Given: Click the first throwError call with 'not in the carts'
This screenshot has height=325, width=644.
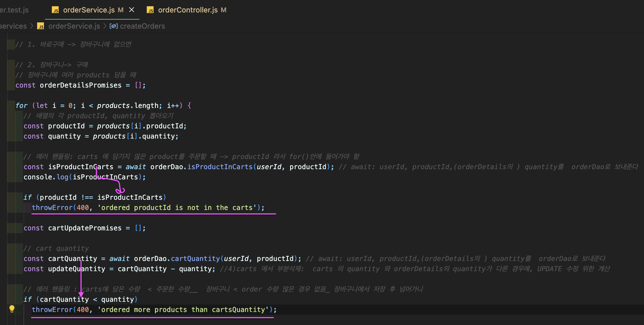Looking at the screenshot, I should click(52, 208).
